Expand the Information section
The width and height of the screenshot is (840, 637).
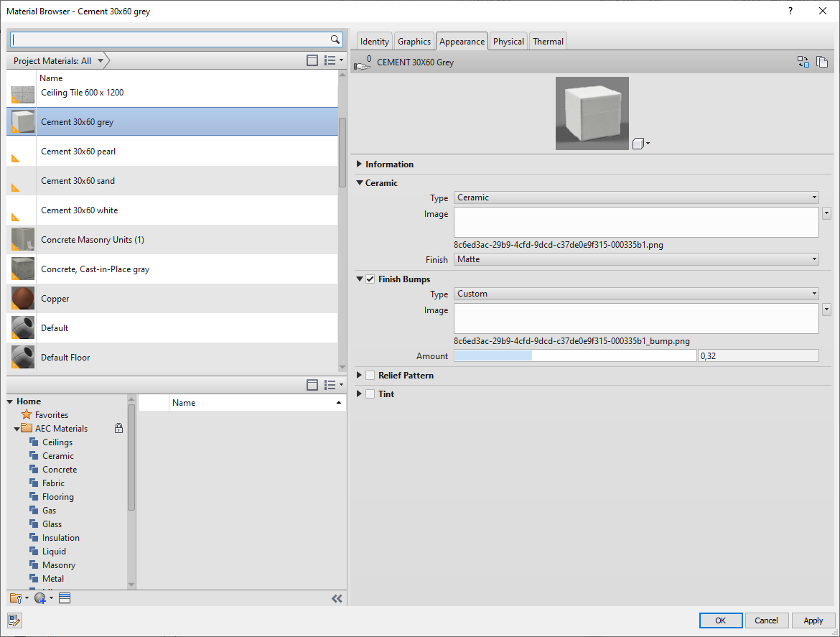[360, 164]
